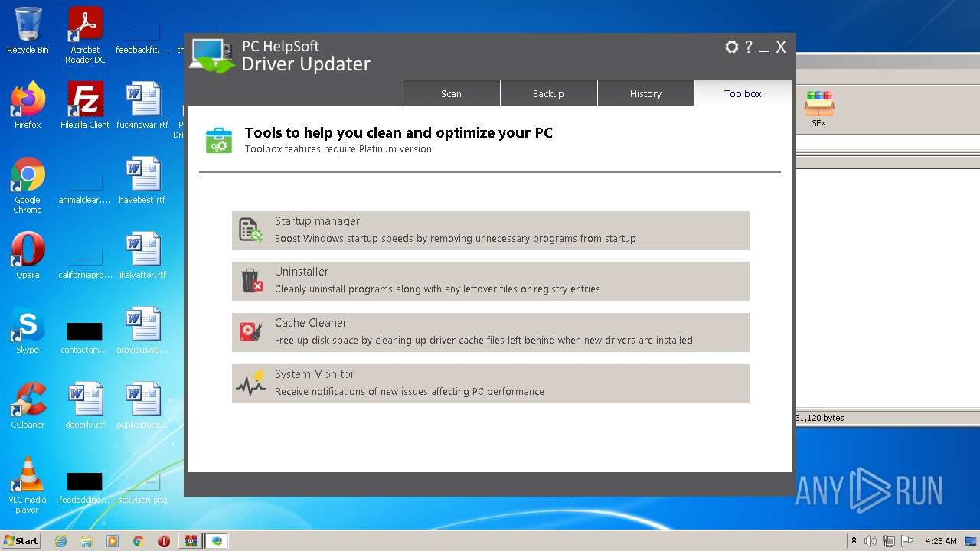Select the Opera desktop shortcut
This screenshot has height=551, width=980.
pyautogui.click(x=28, y=256)
